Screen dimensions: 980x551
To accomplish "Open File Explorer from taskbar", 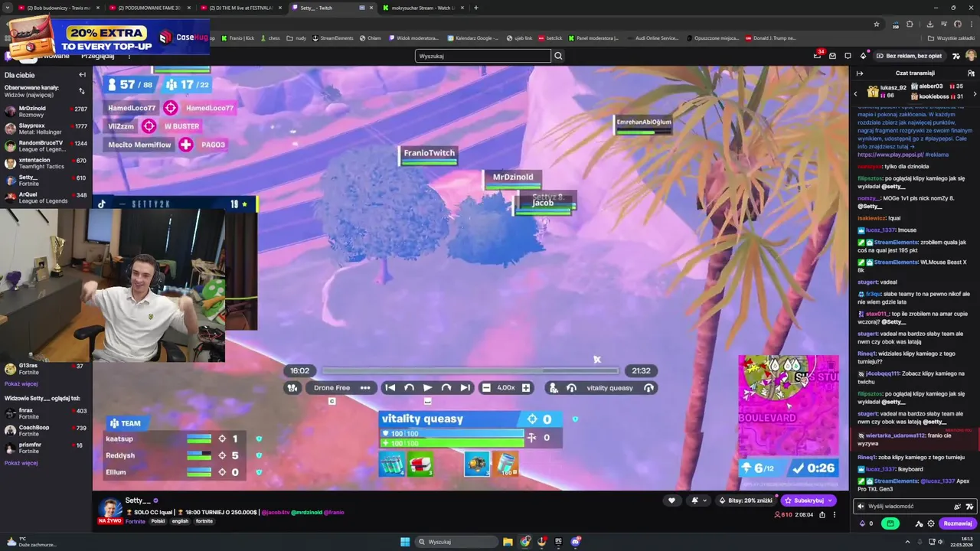I will pos(508,542).
